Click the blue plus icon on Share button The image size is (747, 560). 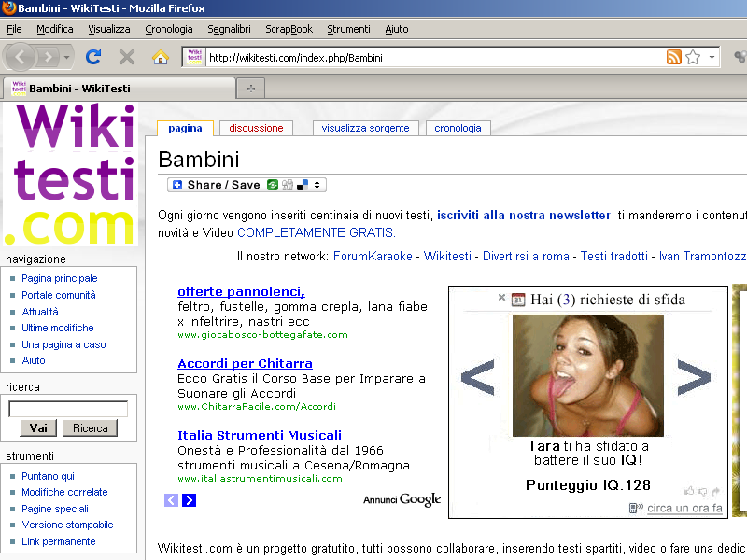(177, 185)
